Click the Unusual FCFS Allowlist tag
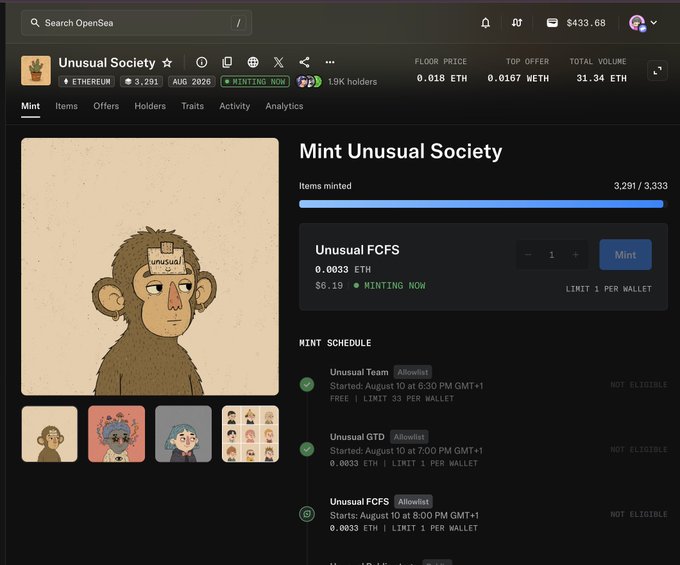 tap(413, 502)
